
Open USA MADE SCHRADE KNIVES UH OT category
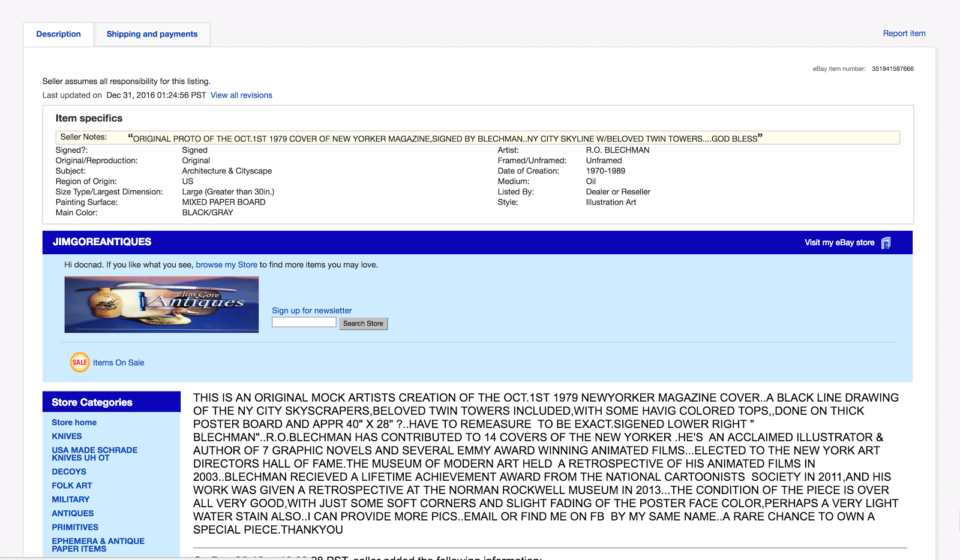coord(95,454)
